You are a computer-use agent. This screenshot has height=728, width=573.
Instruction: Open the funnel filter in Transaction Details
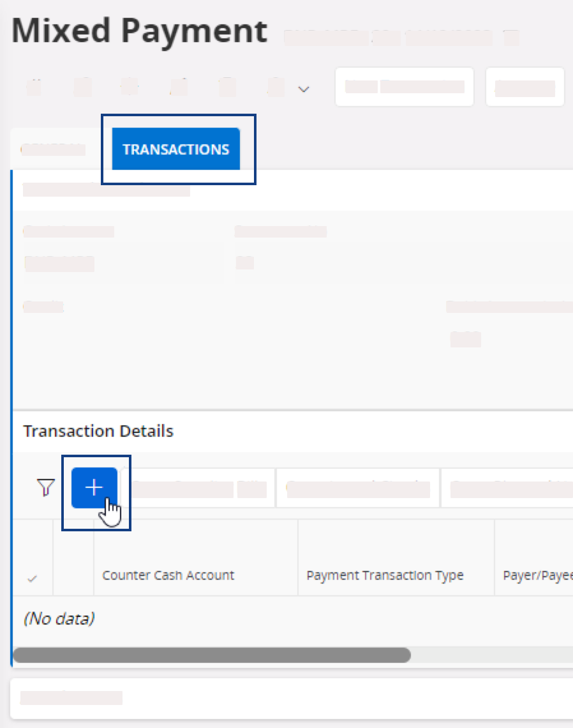point(45,489)
